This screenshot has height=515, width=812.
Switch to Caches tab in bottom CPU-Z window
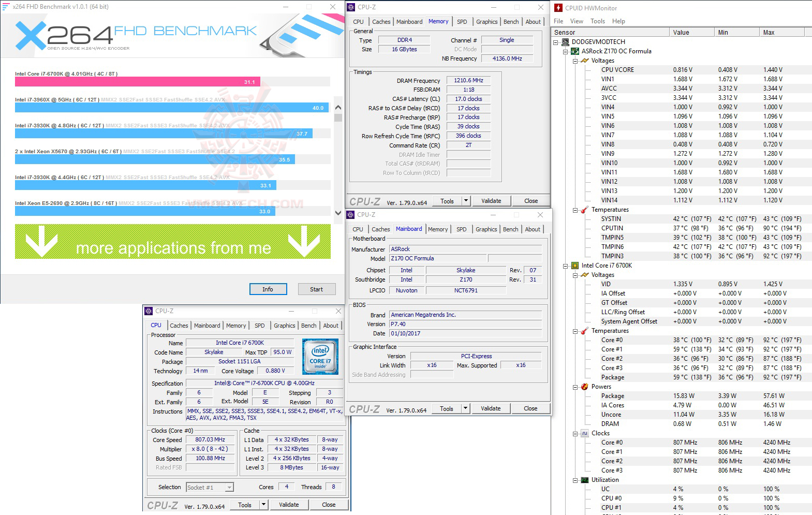pos(179,326)
